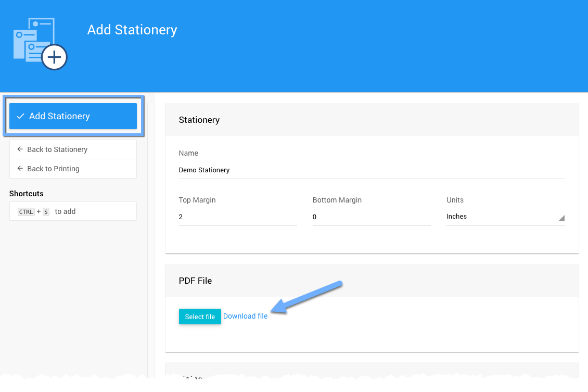Submit with the Add Stationery button label
The width and height of the screenshot is (588, 392).
pos(59,116)
